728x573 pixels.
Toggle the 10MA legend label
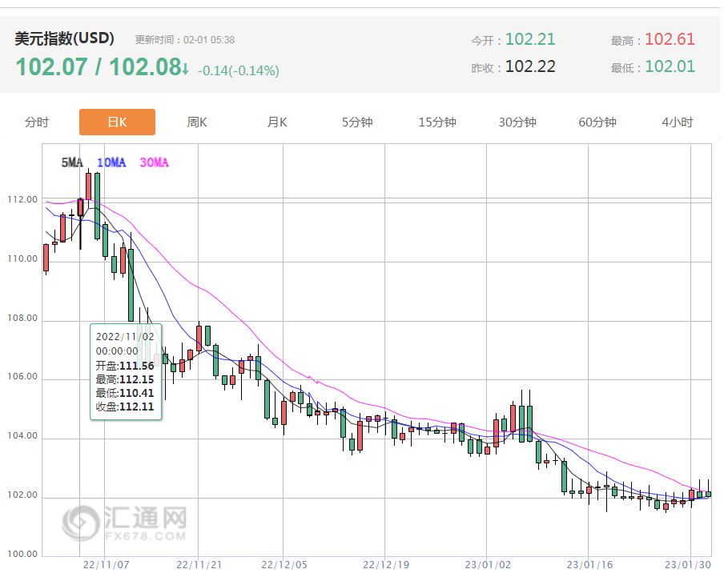click(x=111, y=162)
